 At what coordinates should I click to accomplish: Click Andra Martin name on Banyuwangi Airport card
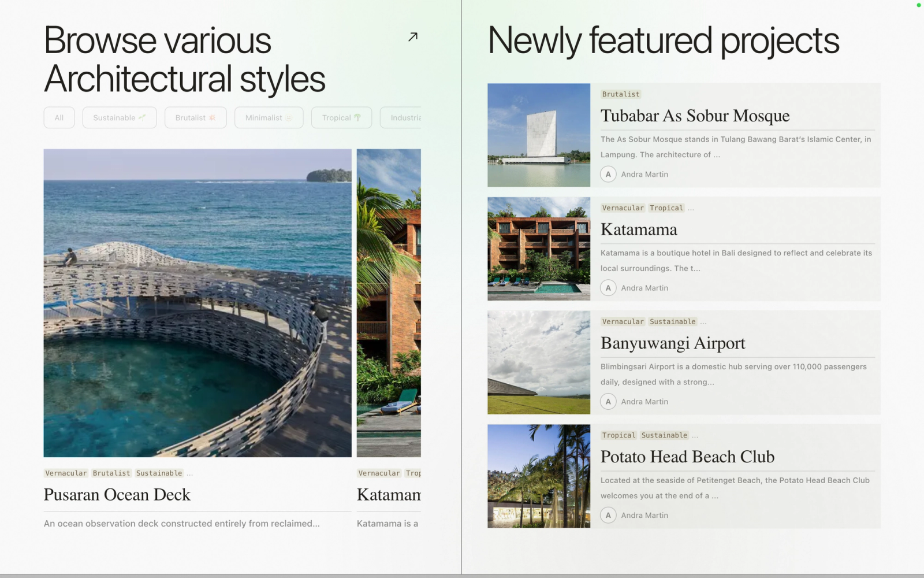coord(644,402)
